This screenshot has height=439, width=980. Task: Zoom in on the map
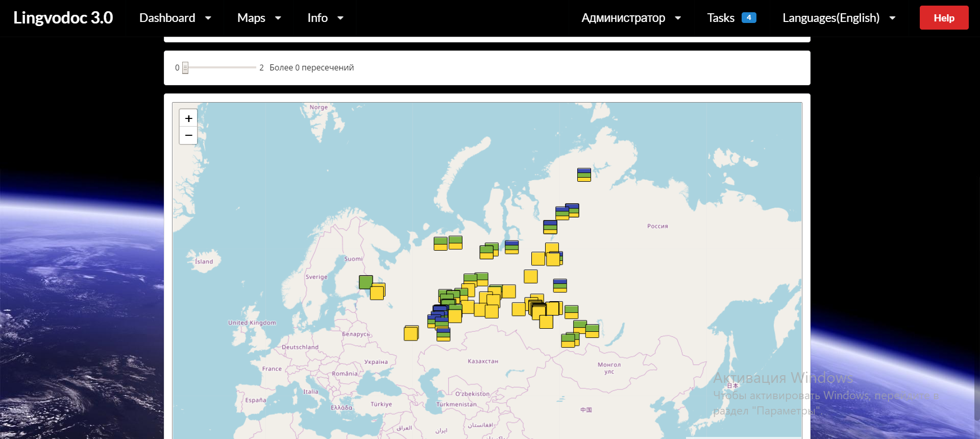188,118
